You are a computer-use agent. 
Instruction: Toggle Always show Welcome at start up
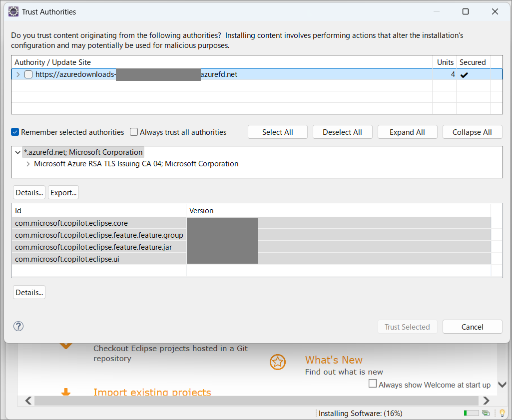click(373, 384)
